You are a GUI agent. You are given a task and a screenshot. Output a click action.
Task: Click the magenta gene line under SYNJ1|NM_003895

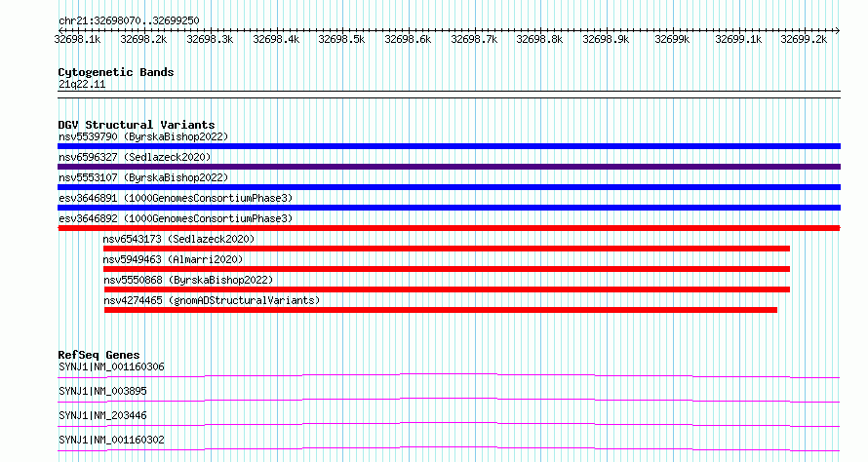coord(449,401)
